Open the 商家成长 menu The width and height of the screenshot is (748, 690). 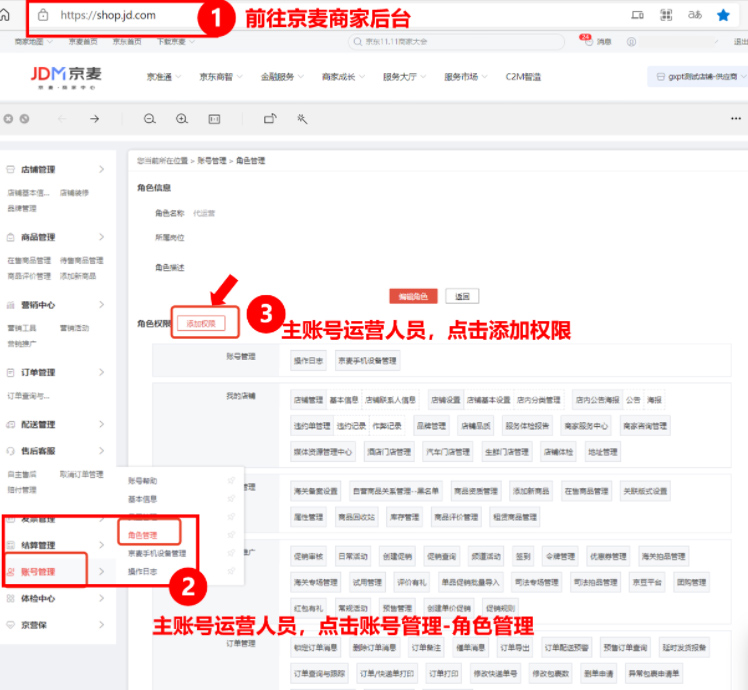[343, 77]
